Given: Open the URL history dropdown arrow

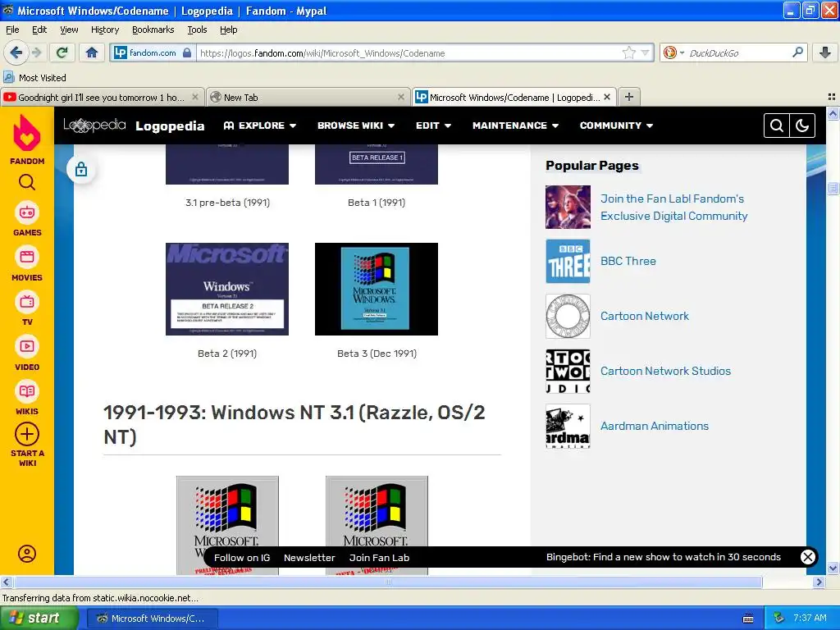Looking at the screenshot, I should pyautogui.click(x=646, y=52).
